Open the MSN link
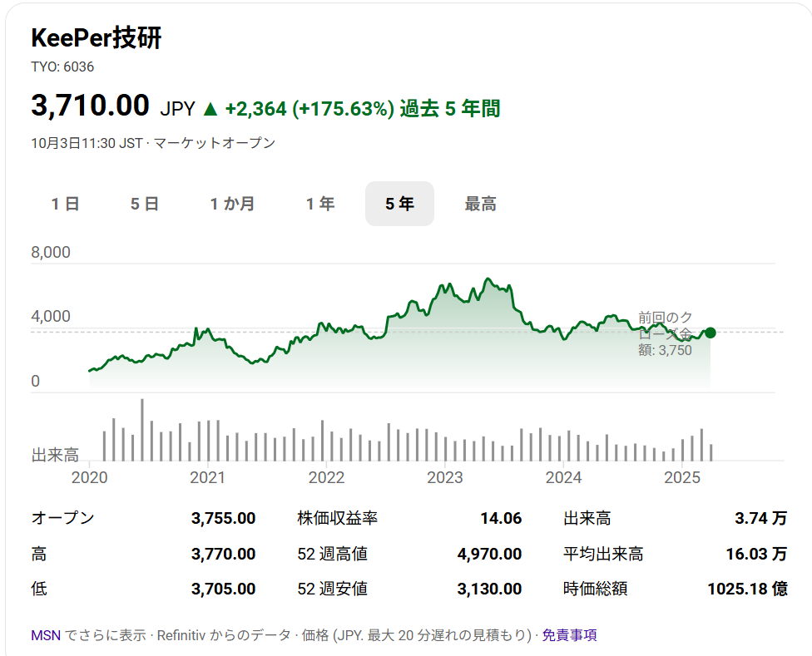The height and width of the screenshot is (656, 812). [45, 635]
